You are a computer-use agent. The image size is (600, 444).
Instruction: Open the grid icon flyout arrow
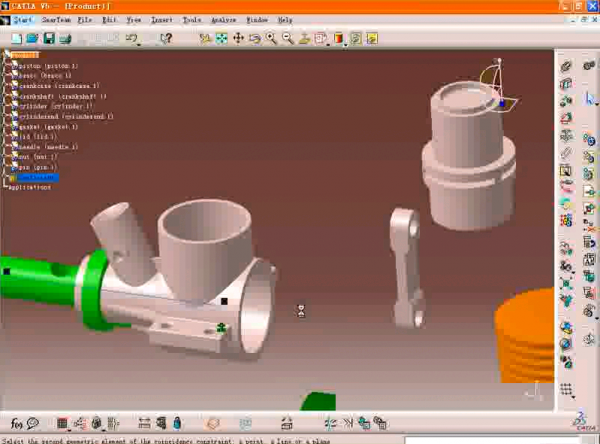tap(573, 397)
